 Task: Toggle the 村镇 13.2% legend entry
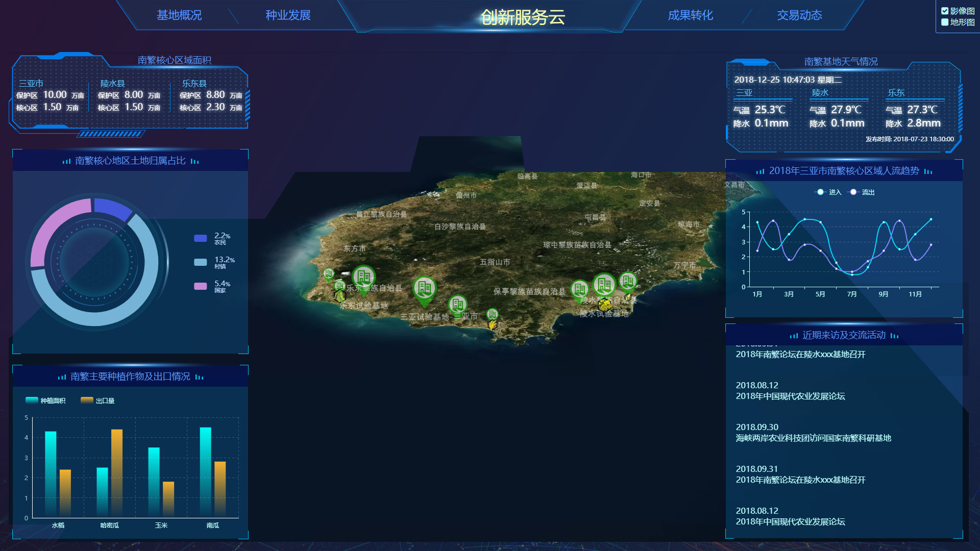coord(214,262)
